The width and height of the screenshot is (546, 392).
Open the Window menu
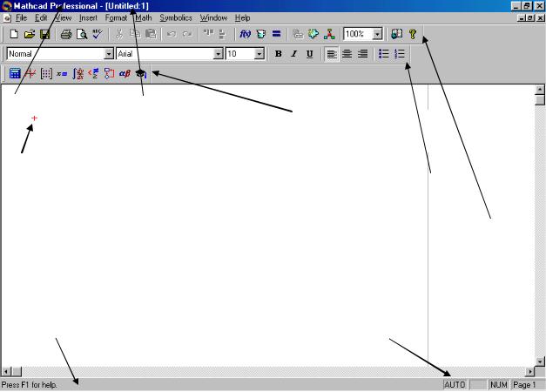(213, 17)
